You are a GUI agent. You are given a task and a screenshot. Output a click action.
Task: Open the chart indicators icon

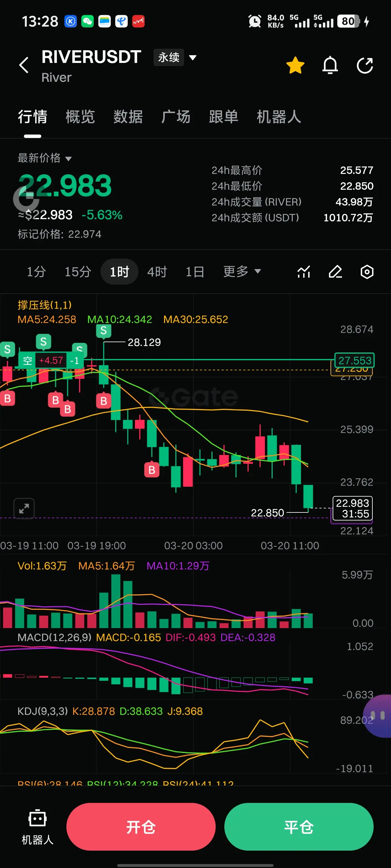click(303, 272)
